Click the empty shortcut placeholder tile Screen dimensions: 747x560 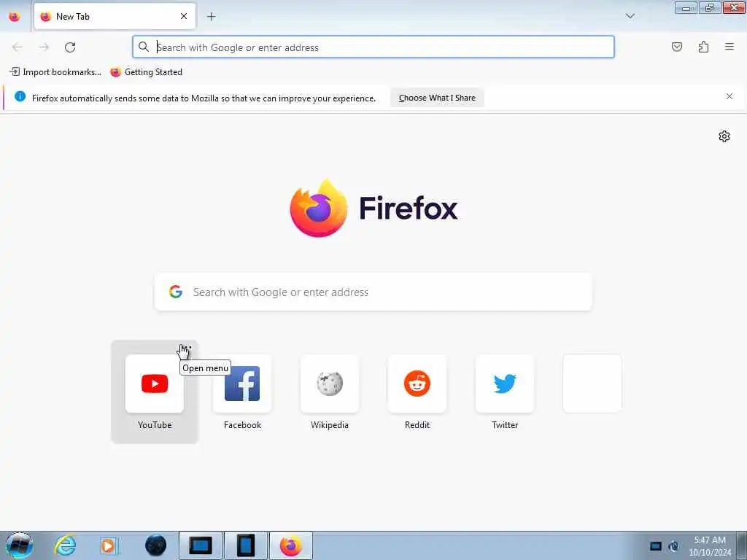[x=592, y=384]
